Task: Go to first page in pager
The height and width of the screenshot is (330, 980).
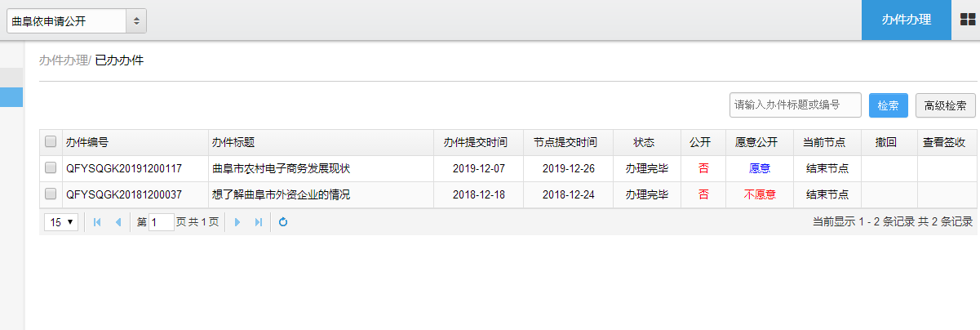Action: pyautogui.click(x=97, y=222)
